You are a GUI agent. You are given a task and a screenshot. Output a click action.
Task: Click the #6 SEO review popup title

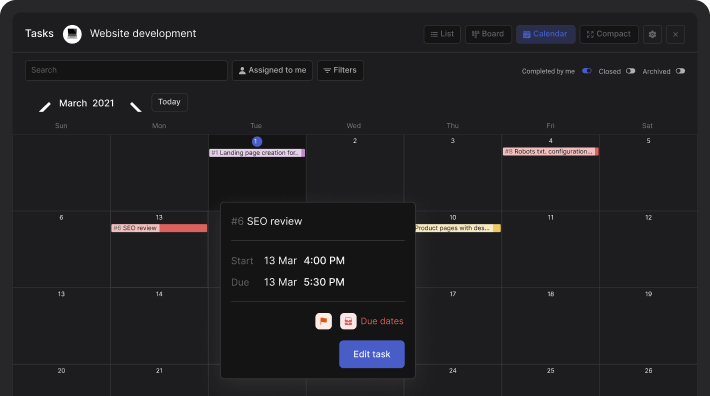point(266,221)
